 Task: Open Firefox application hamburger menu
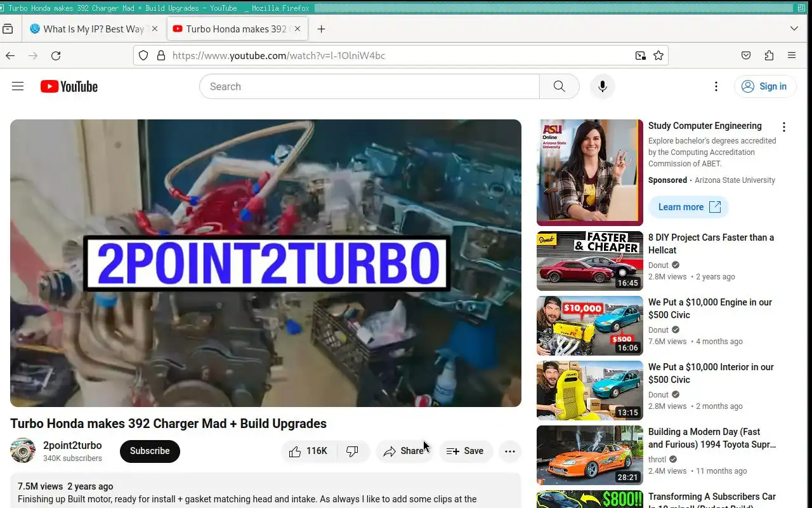[792, 56]
